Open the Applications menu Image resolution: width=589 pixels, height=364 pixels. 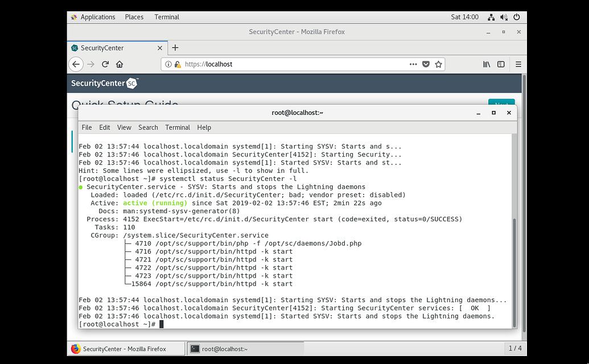98,16
